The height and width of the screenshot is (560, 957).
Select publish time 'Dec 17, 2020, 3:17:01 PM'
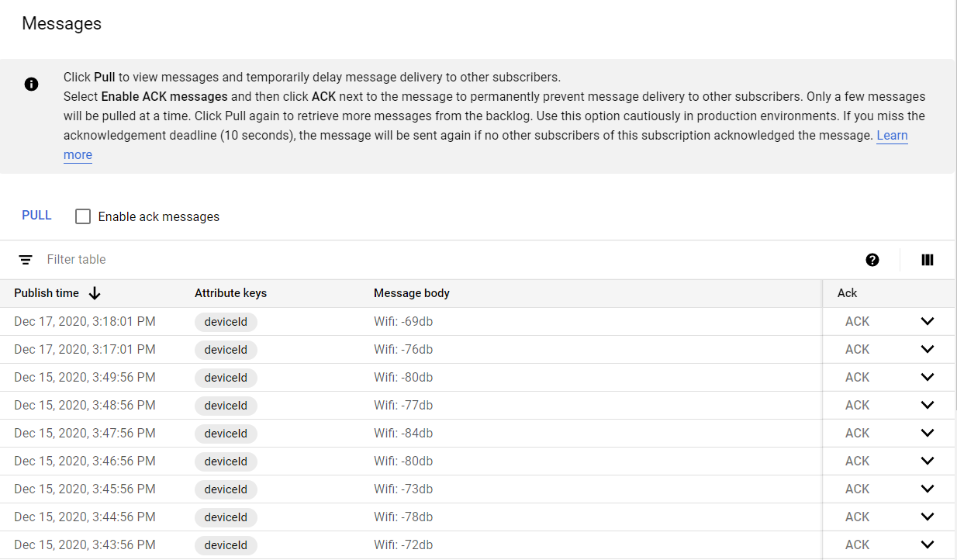coord(85,350)
